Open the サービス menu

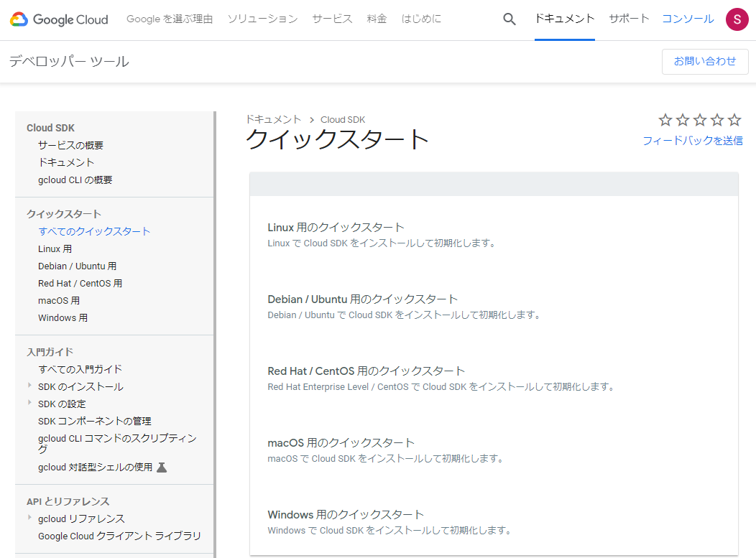coord(332,19)
